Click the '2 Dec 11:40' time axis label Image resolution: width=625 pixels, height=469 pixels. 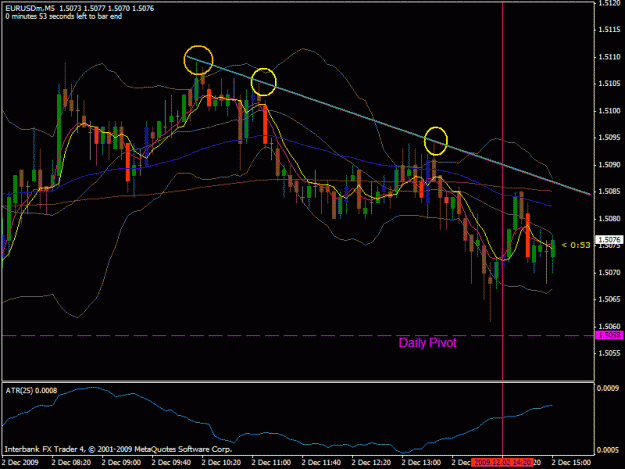tap(321, 462)
